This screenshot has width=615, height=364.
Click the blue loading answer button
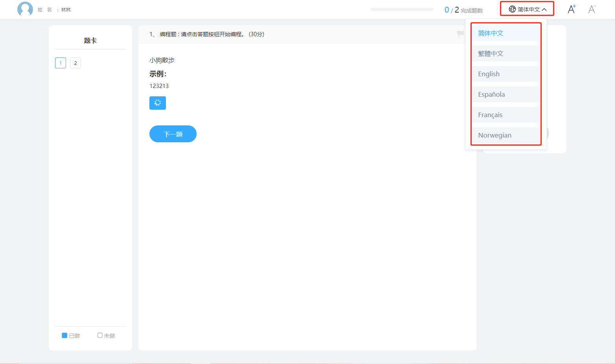coord(158,103)
